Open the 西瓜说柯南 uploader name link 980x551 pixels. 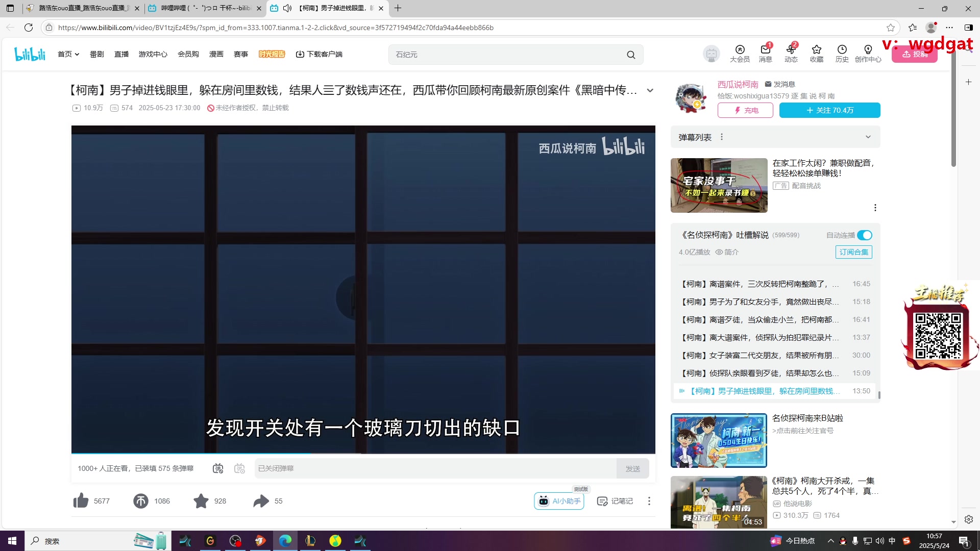tap(738, 84)
